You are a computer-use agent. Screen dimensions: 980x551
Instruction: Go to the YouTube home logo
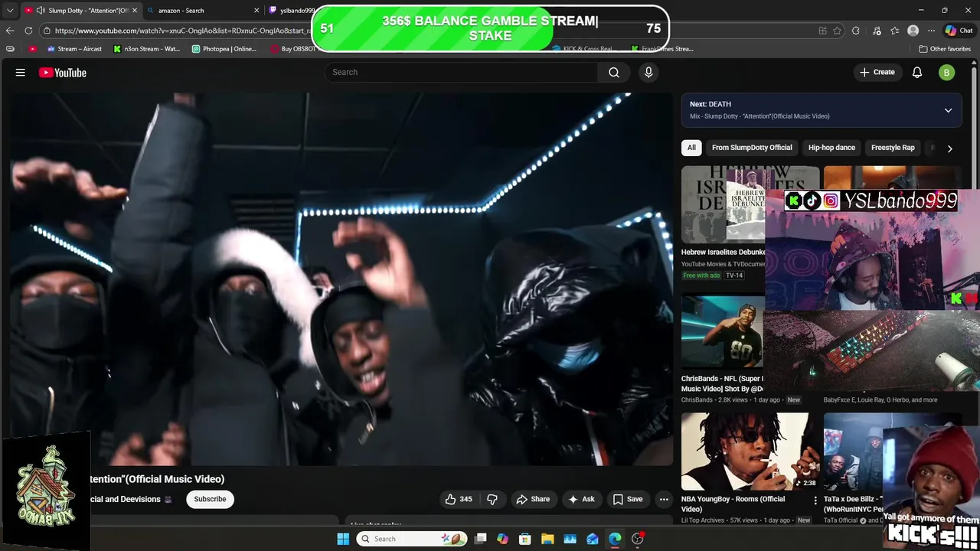[63, 73]
